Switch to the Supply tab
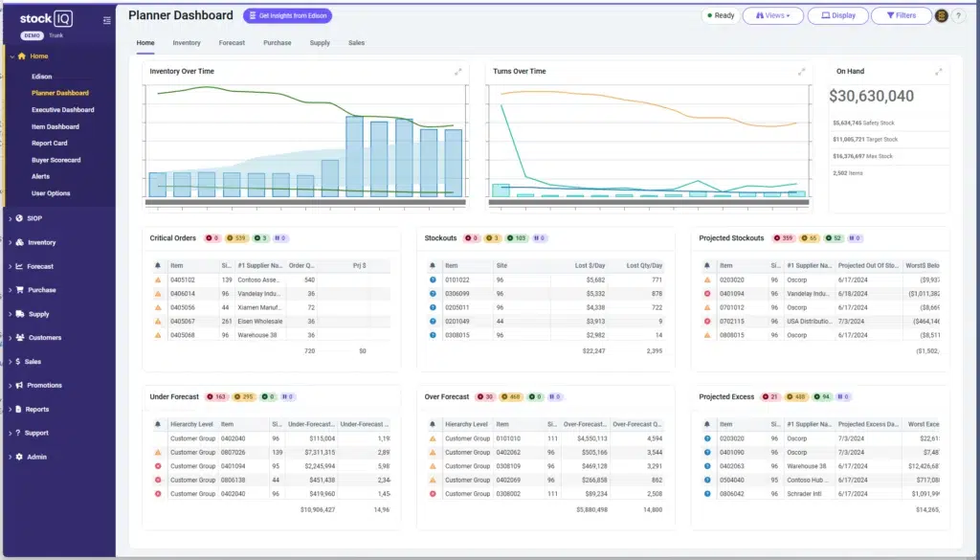The height and width of the screenshot is (560, 980). 320,43
